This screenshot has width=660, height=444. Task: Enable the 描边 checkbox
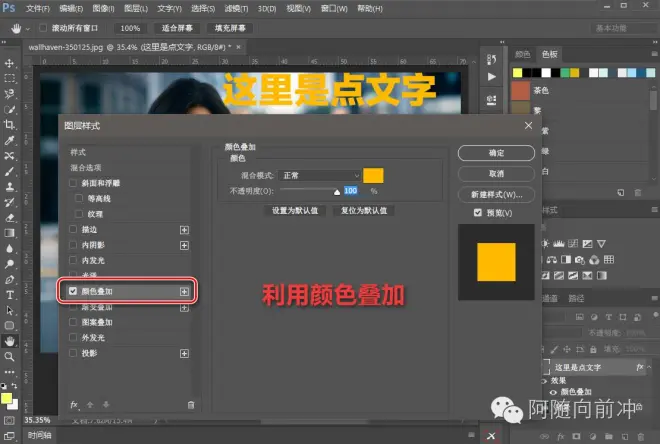point(73,229)
